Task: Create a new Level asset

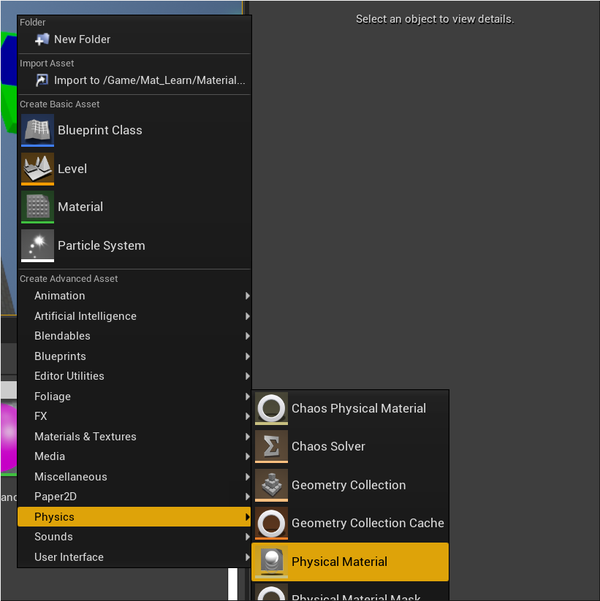Action: [x=134, y=169]
